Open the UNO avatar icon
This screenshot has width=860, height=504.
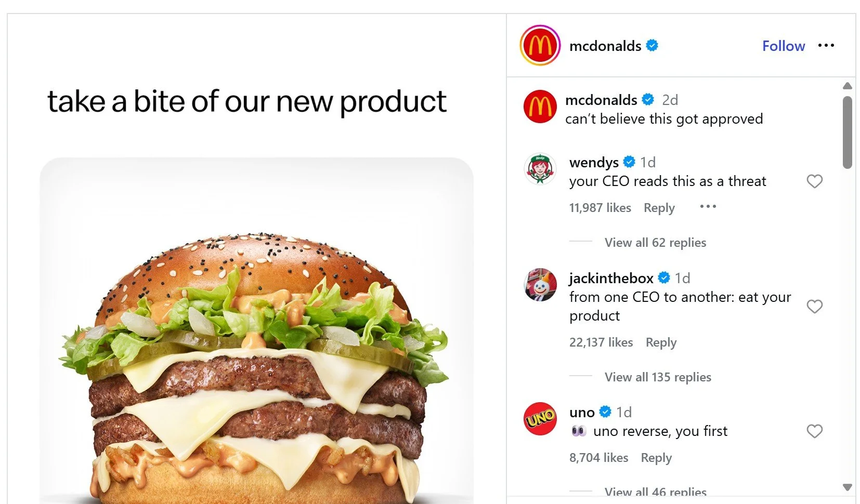tap(540, 418)
